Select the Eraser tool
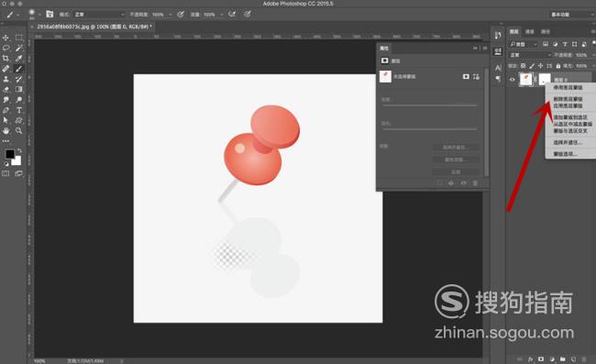Image resolution: width=596 pixels, height=364 pixels. (6, 89)
